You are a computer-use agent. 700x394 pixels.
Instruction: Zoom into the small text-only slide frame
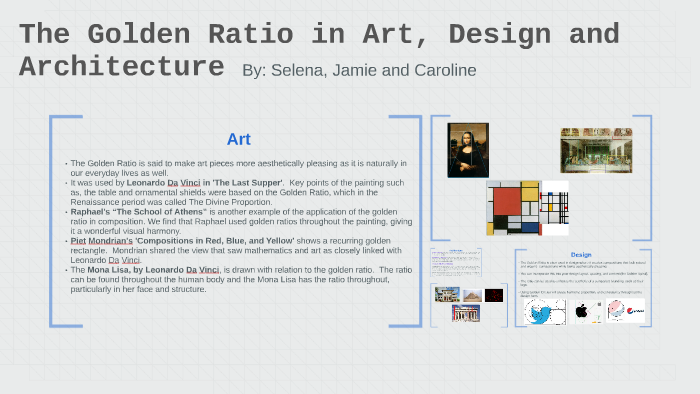(x=456, y=262)
